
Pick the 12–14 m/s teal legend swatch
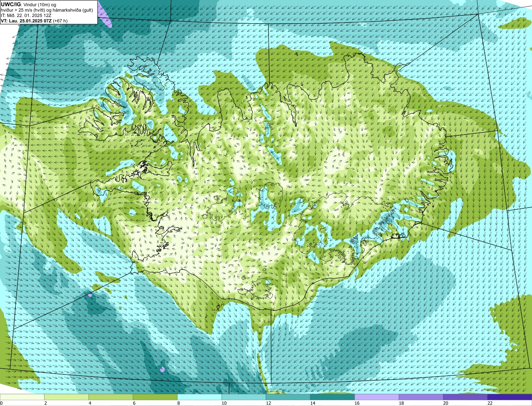coord(288,397)
